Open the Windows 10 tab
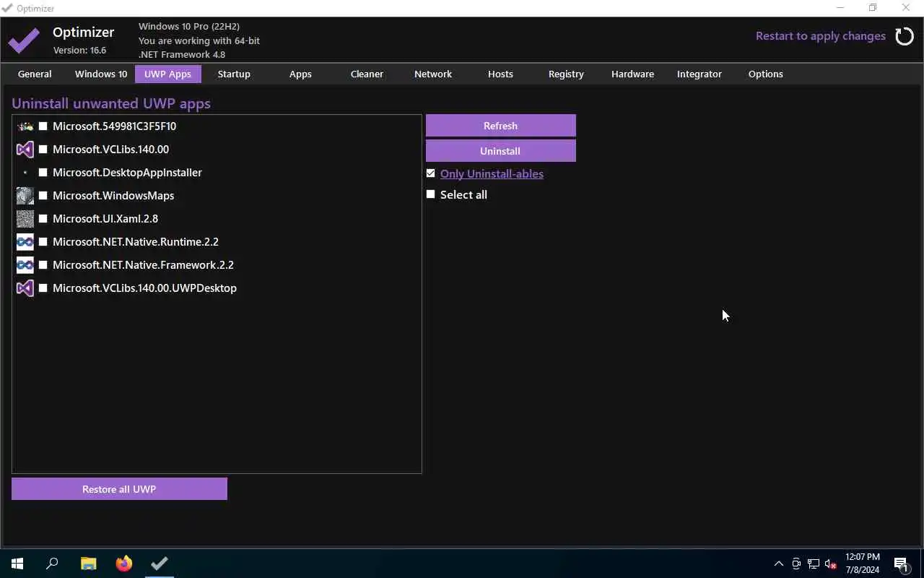This screenshot has width=924, height=578. tap(101, 74)
